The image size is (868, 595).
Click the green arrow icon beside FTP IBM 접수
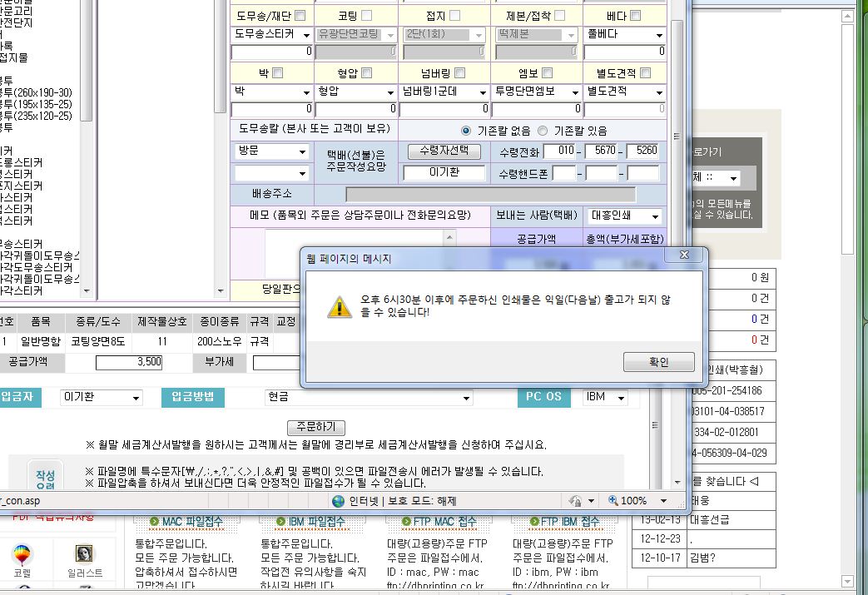click(x=533, y=522)
